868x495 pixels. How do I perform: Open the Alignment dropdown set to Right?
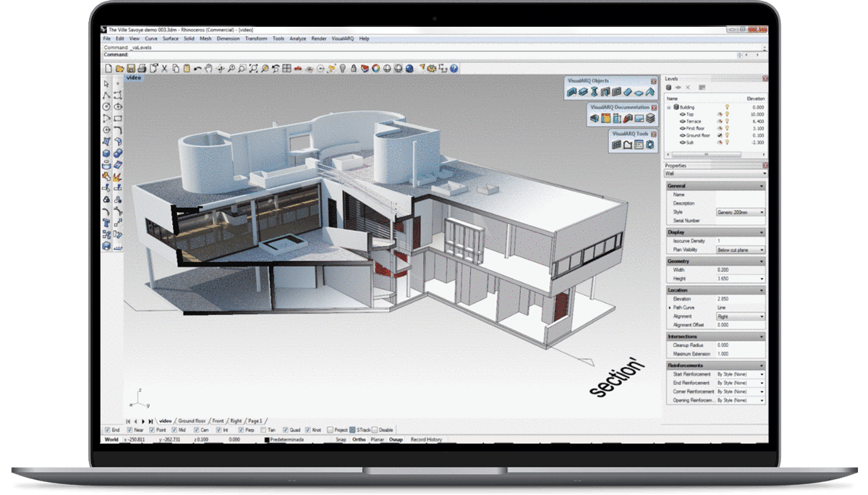click(741, 316)
